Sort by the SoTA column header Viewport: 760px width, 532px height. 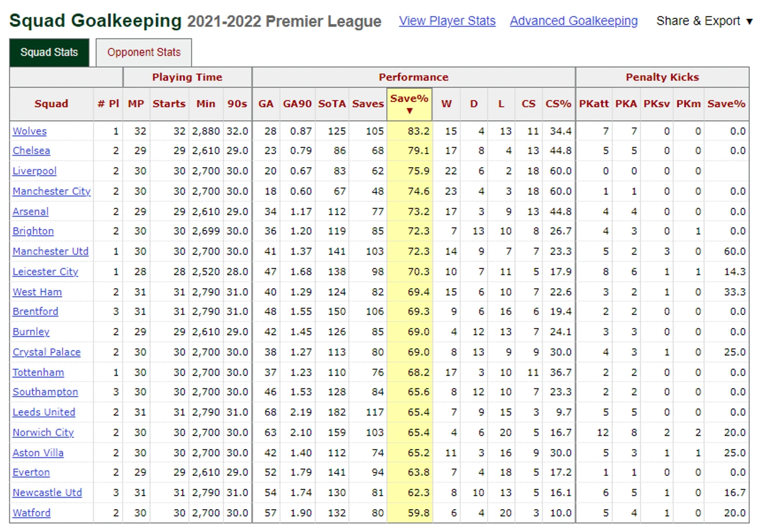point(332,104)
